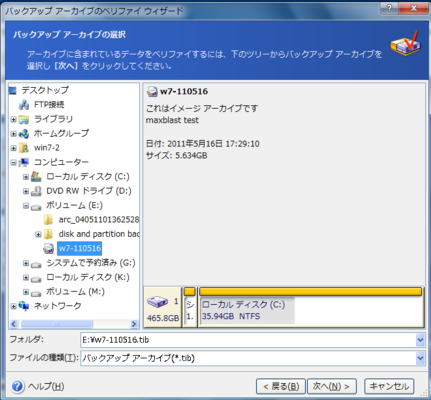
Task: Click the ホームグループ icon in tree
Action: click(x=24, y=134)
